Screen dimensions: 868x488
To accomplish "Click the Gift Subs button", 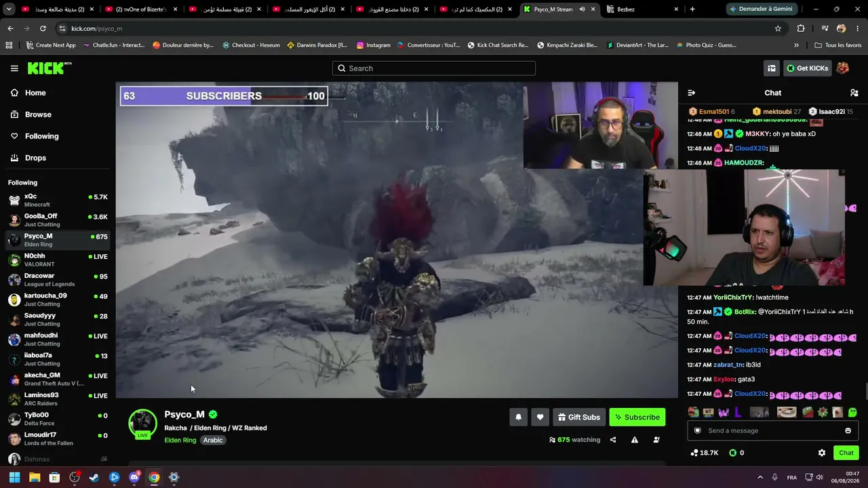I will (578, 418).
